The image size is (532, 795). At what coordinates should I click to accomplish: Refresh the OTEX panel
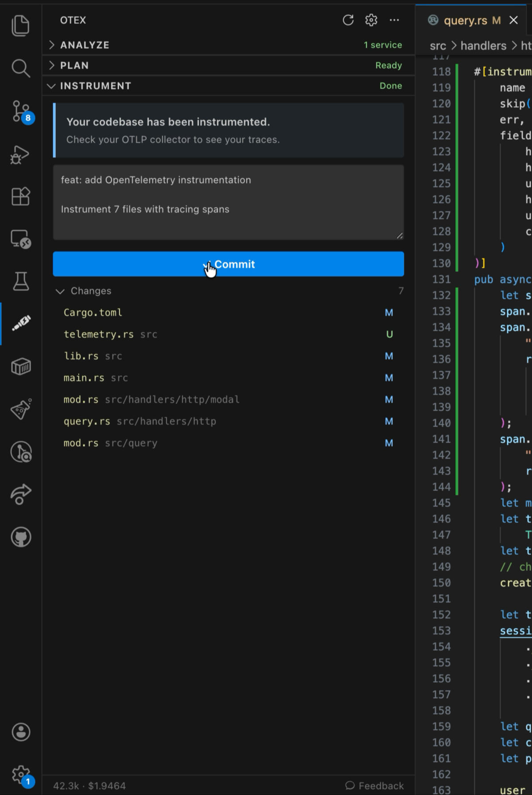pos(348,20)
